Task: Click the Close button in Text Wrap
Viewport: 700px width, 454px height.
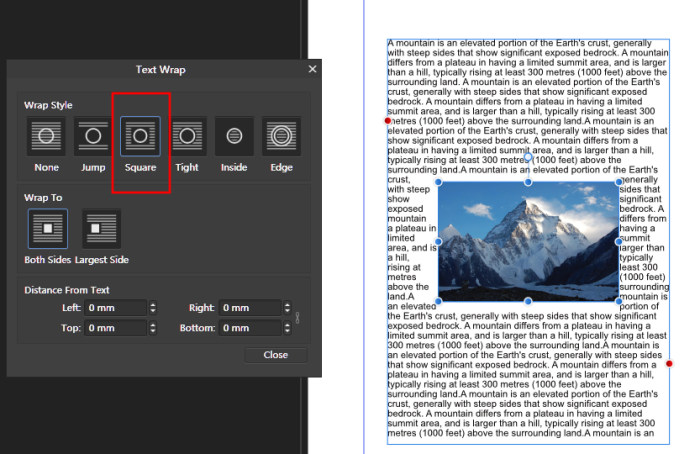Action: point(276,355)
